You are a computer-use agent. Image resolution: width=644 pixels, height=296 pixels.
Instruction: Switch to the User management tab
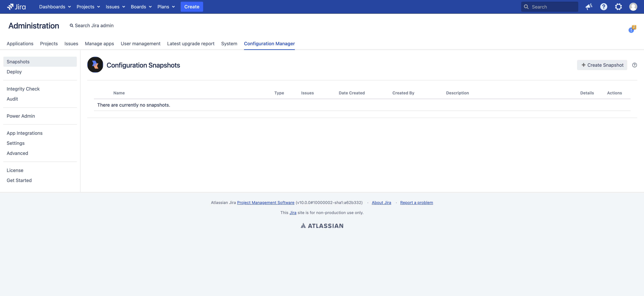[x=141, y=44]
